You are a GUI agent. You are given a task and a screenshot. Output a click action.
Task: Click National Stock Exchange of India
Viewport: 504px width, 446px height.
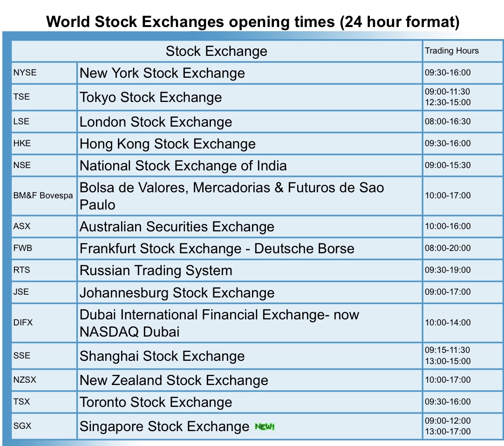183,165
